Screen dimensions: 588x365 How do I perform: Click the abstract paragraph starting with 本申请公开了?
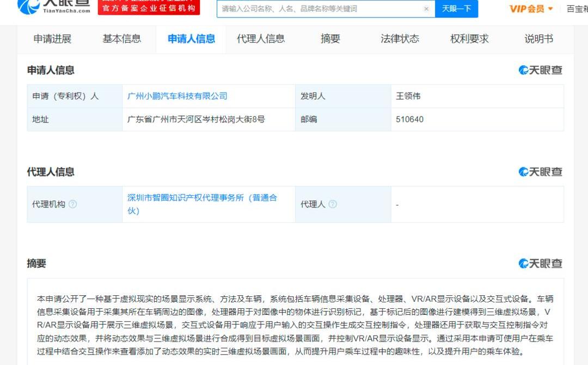pyautogui.click(x=295, y=325)
